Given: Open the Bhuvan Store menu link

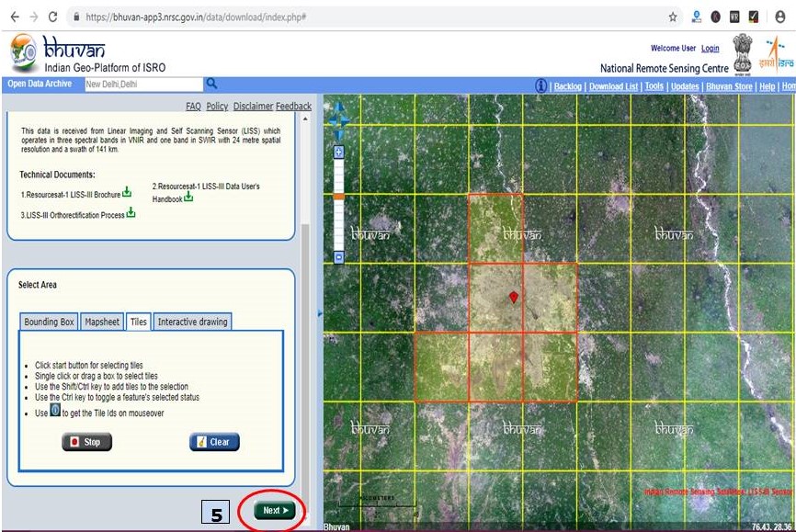Looking at the screenshot, I should [729, 86].
